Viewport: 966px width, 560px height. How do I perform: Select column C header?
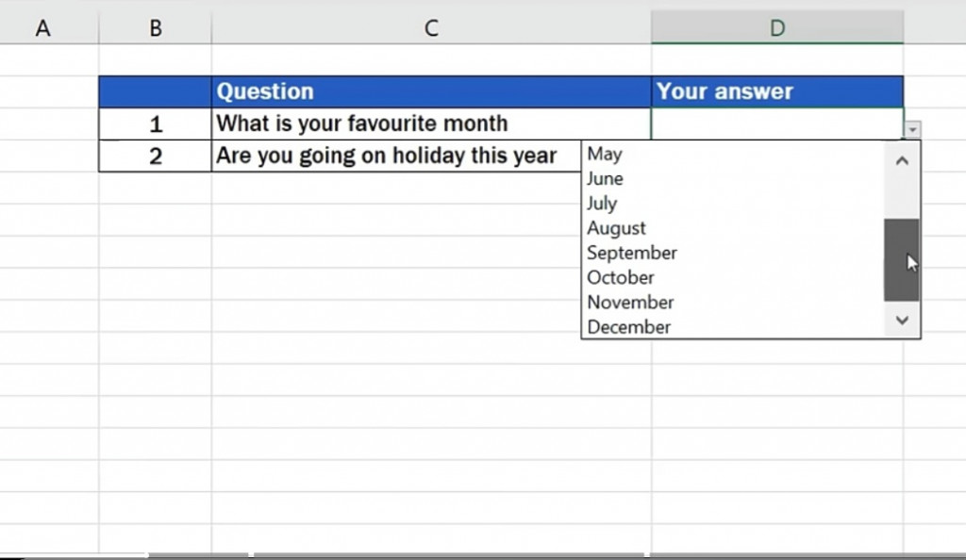coord(431,27)
